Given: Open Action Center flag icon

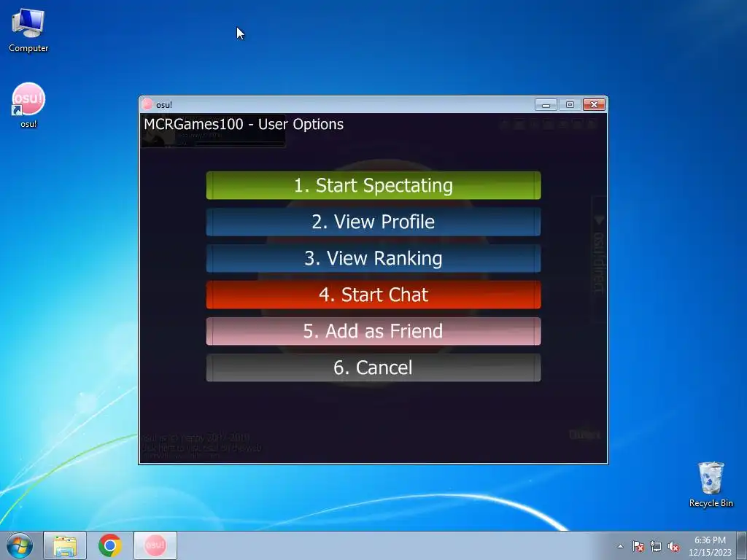Looking at the screenshot, I should [x=638, y=546].
